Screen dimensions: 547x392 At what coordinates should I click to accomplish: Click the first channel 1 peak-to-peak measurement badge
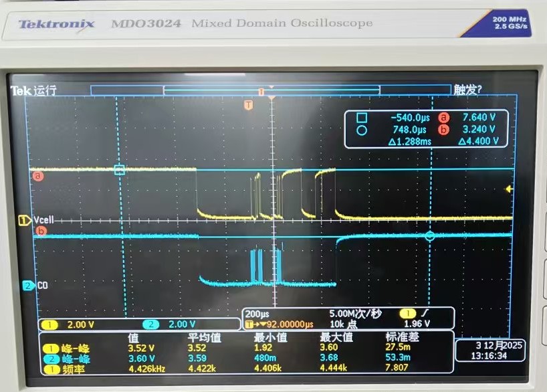click(51, 349)
